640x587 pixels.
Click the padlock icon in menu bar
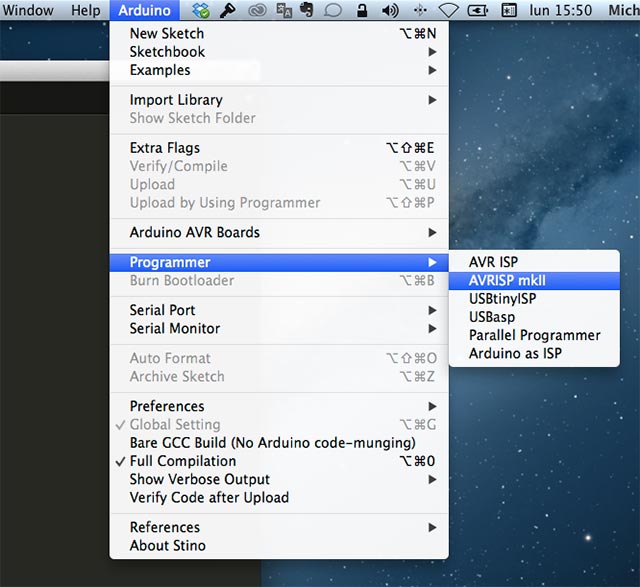point(360,11)
